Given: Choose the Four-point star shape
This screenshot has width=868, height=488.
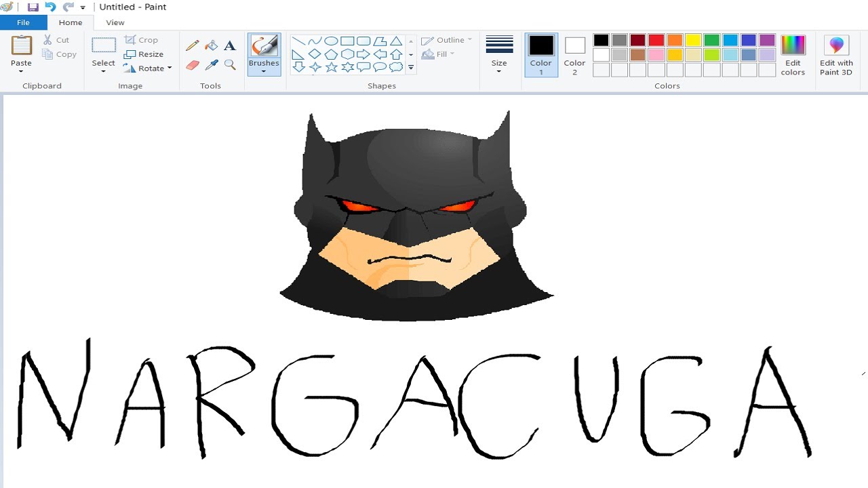Looking at the screenshot, I should coord(315,67).
